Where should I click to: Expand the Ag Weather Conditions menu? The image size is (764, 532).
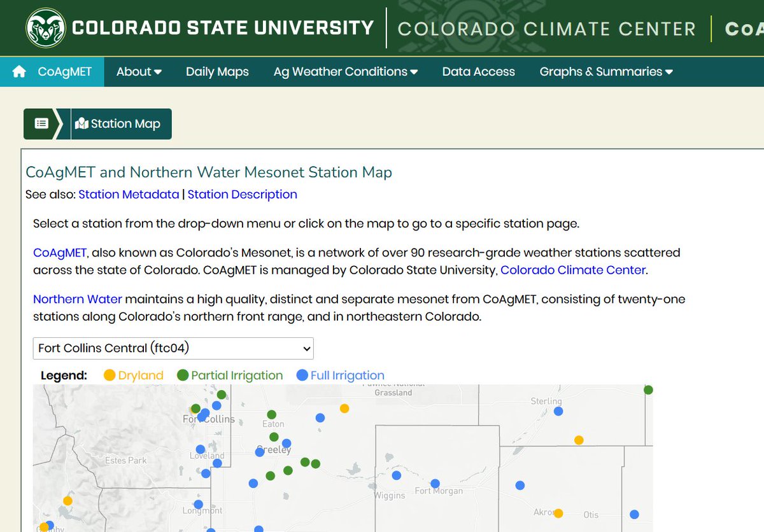346,72
